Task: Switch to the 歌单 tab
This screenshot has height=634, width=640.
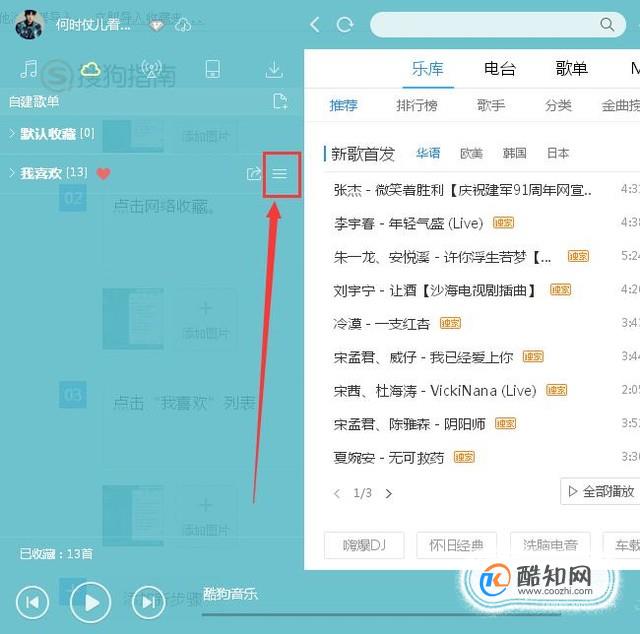Action: (x=571, y=68)
